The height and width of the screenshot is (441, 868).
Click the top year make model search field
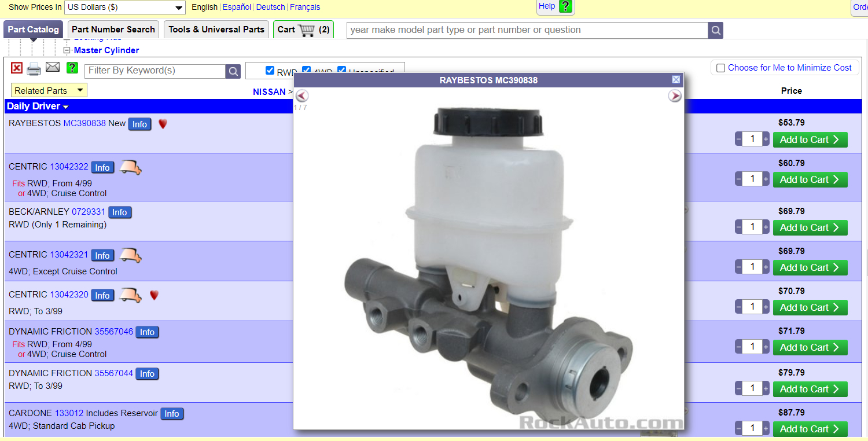(527, 31)
